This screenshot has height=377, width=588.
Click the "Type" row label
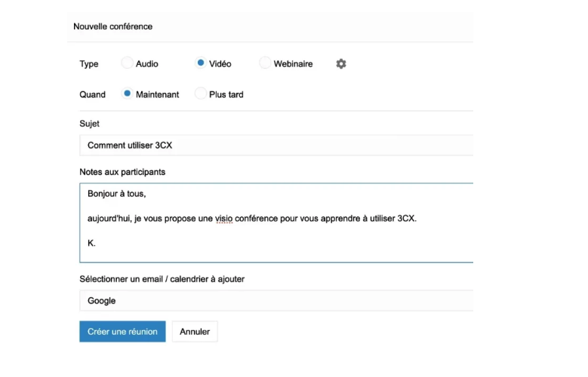pyautogui.click(x=89, y=64)
